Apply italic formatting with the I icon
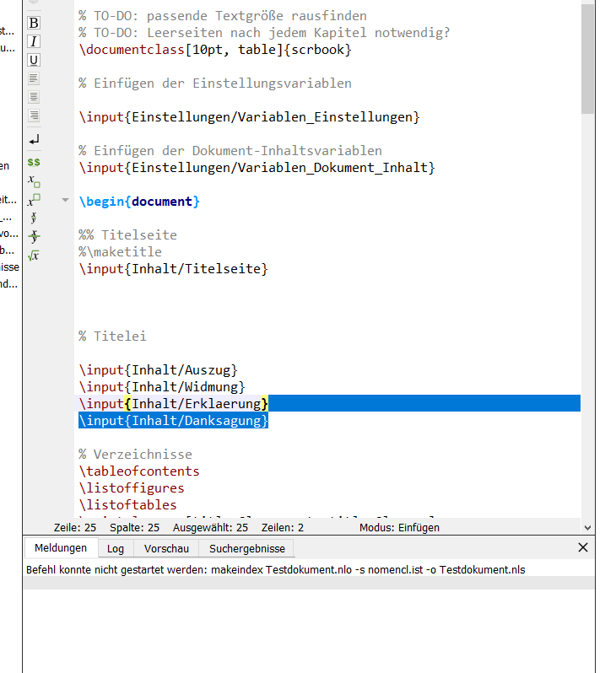The width and height of the screenshot is (616, 673). pos(34,41)
